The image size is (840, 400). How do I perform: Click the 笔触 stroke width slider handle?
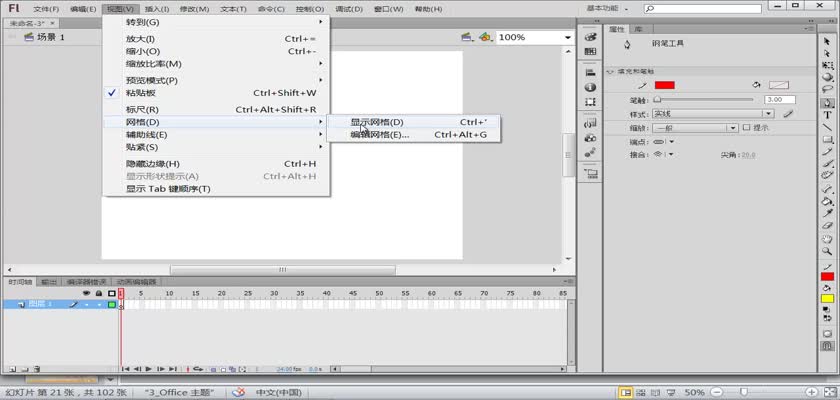(x=657, y=100)
